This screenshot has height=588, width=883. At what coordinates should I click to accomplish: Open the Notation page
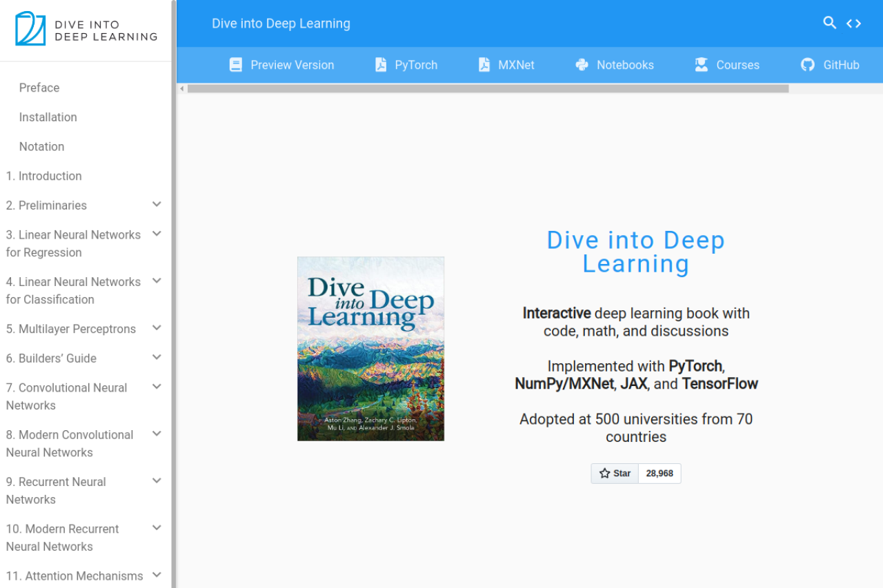click(41, 146)
